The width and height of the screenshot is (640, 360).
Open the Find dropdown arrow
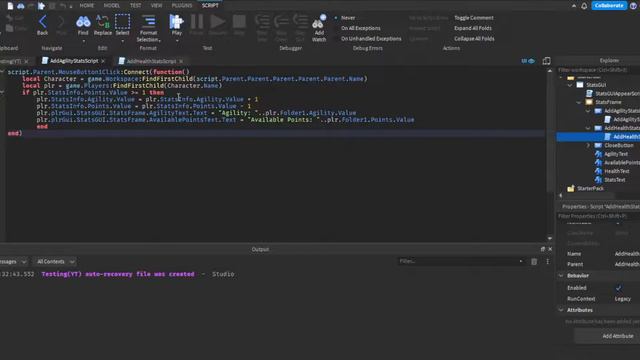83,41
